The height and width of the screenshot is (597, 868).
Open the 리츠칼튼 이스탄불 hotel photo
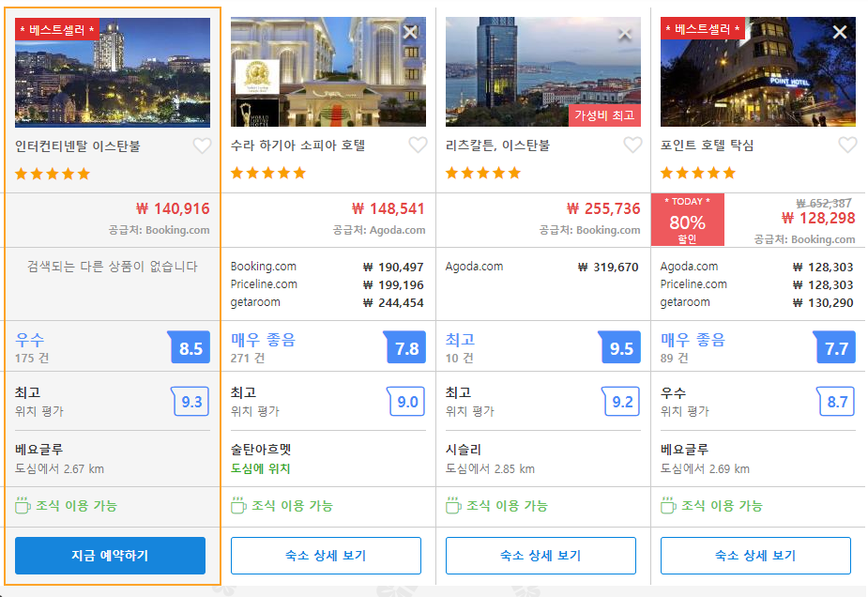tap(543, 71)
